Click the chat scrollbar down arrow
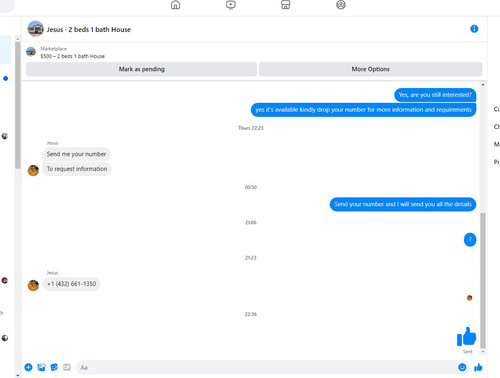Viewport: 500px width, 378px height. pyautogui.click(x=483, y=351)
